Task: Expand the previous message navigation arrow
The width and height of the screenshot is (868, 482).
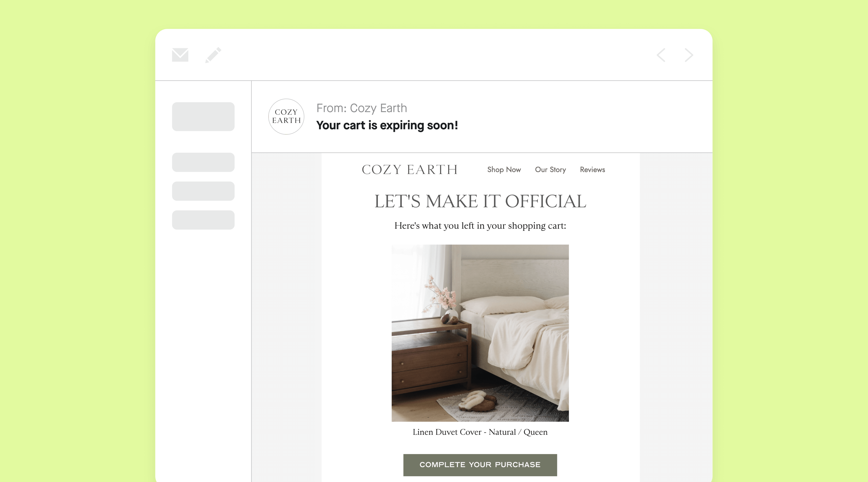Action: pyautogui.click(x=661, y=55)
